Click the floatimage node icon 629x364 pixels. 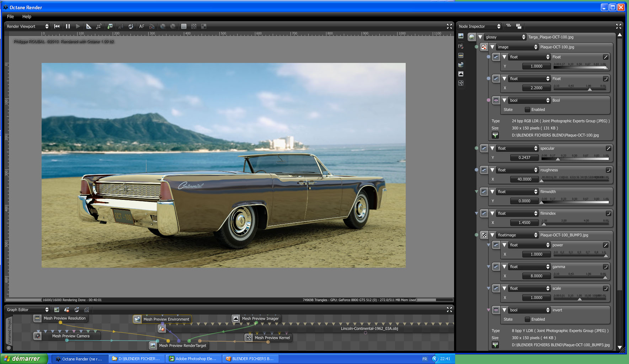point(484,235)
